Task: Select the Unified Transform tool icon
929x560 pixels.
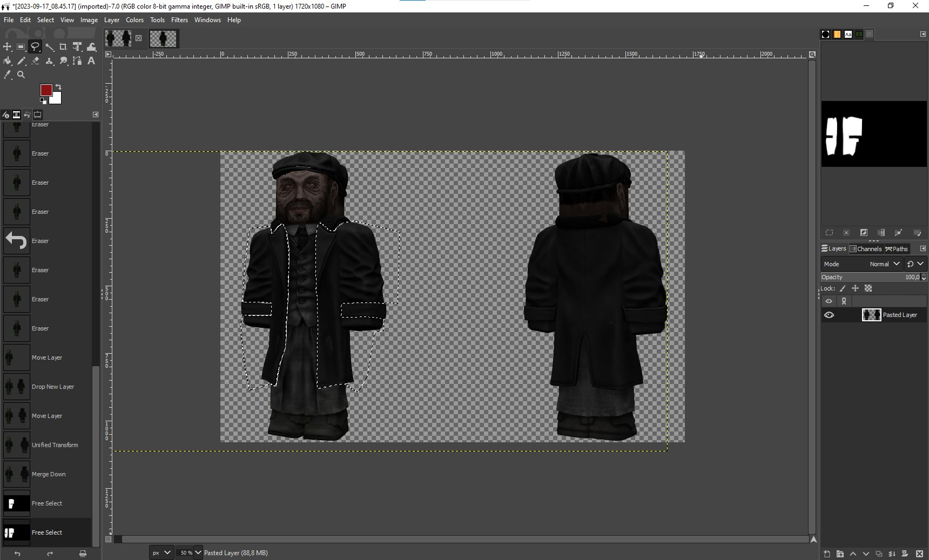Action: coord(77,47)
